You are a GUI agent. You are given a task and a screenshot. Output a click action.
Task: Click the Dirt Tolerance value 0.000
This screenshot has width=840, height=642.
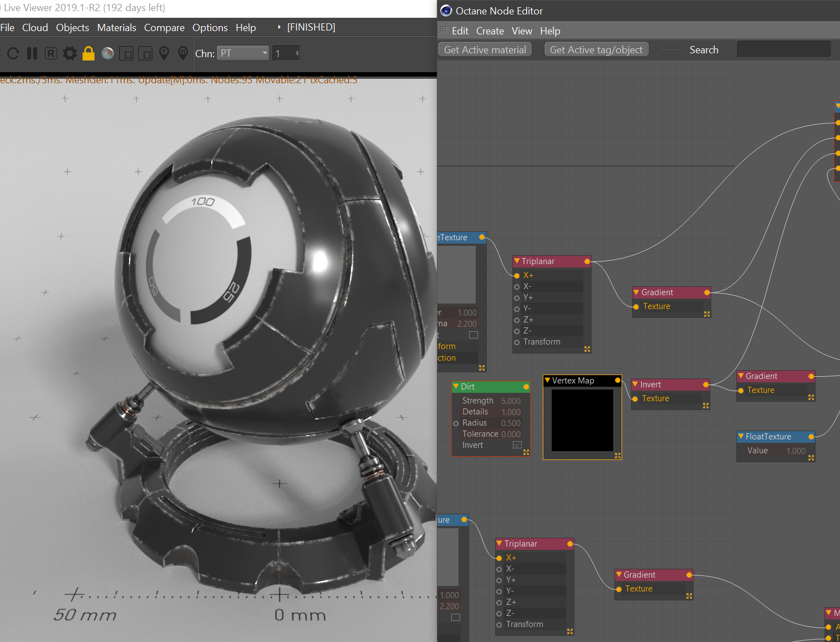point(511,434)
